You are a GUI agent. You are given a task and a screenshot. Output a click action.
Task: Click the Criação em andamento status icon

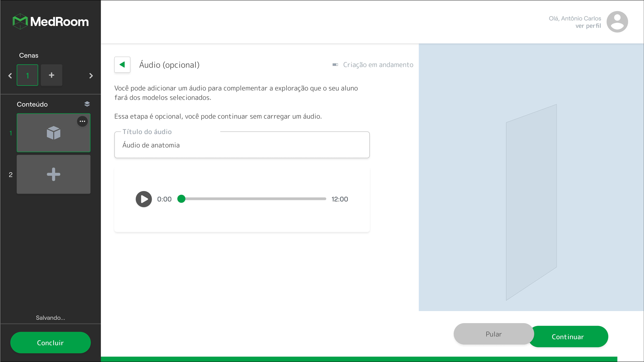[x=335, y=65]
